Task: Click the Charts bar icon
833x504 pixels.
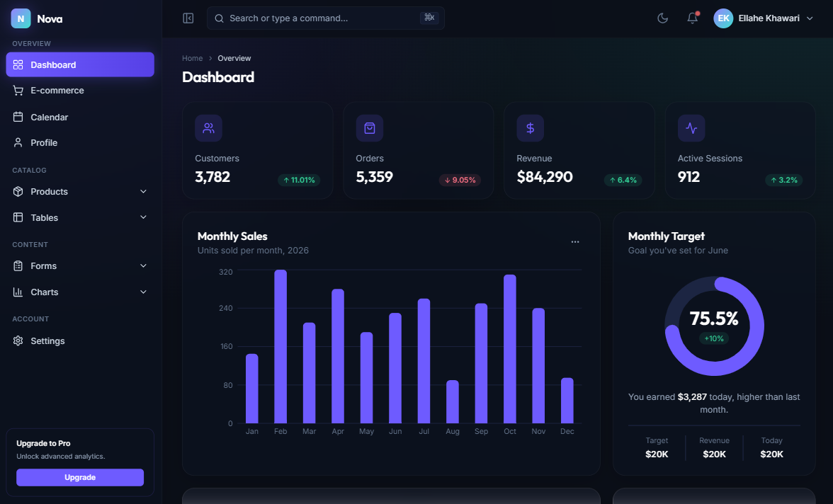Action: click(x=18, y=292)
